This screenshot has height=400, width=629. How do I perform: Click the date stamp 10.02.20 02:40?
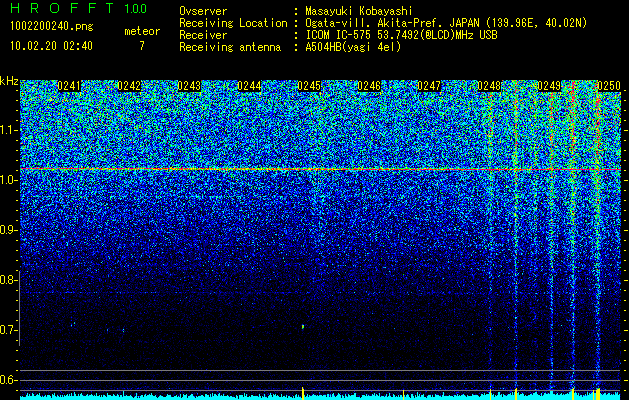click(x=51, y=46)
